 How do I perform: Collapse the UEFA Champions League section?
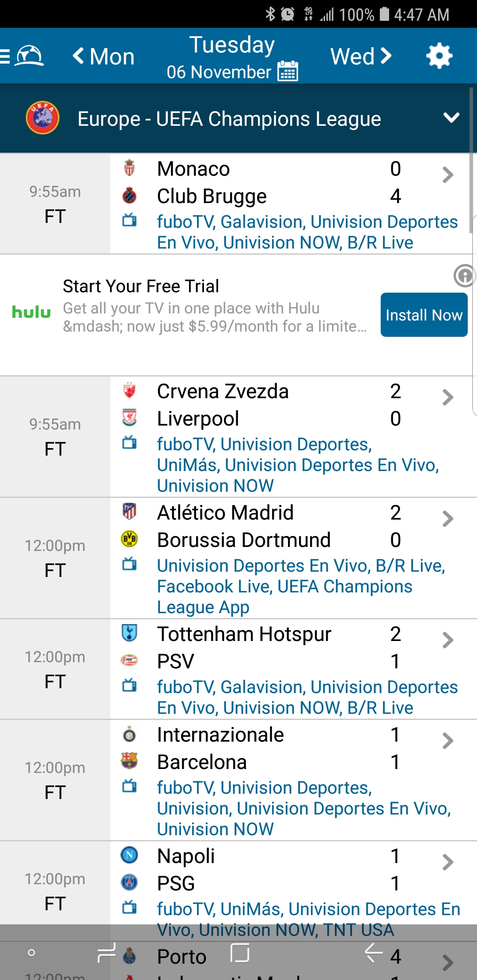click(451, 118)
